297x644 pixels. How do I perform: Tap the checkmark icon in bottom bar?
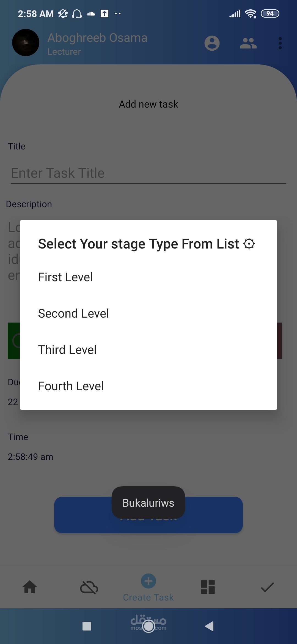267,587
